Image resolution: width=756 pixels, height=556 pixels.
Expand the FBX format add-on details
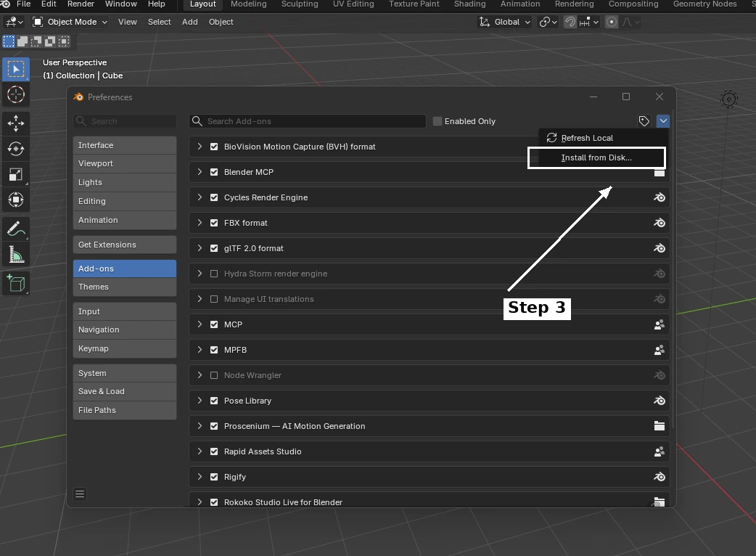tap(200, 223)
